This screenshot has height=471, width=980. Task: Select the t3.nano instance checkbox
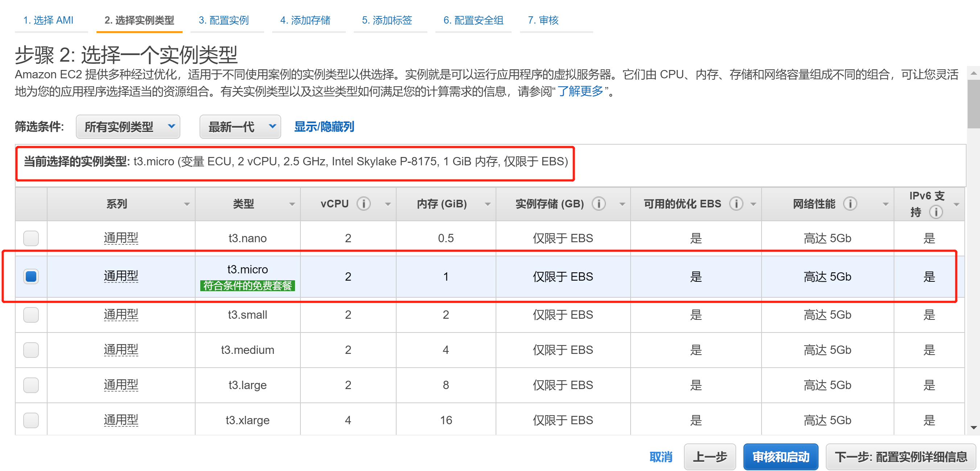[31, 238]
